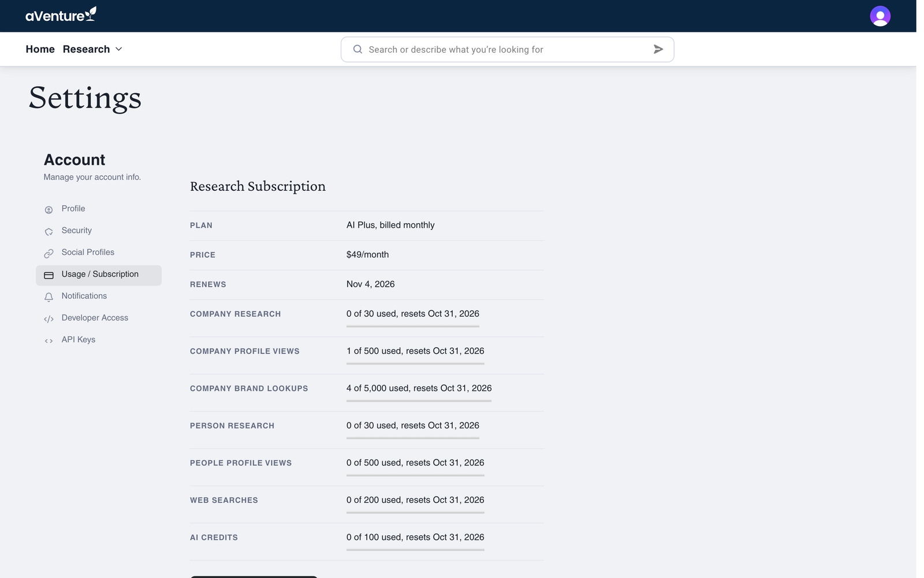Select Usage / Subscription section
The height and width of the screenshot is (578, 924).
[99, 275]
